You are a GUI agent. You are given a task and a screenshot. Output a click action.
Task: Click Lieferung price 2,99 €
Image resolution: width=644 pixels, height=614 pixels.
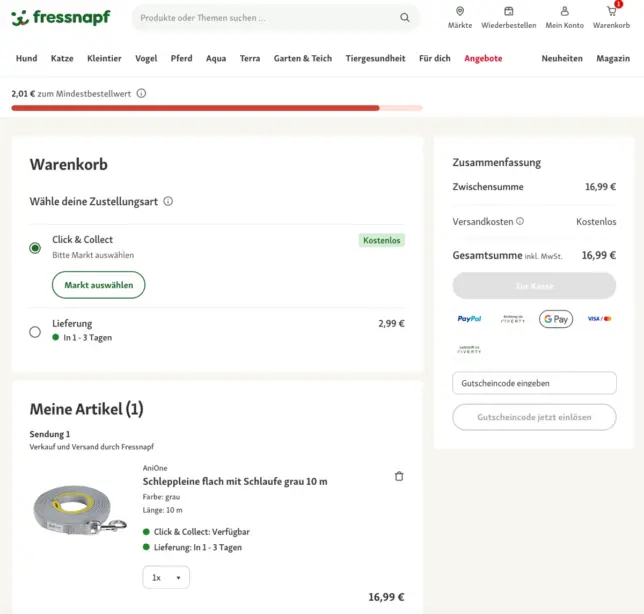391,323
